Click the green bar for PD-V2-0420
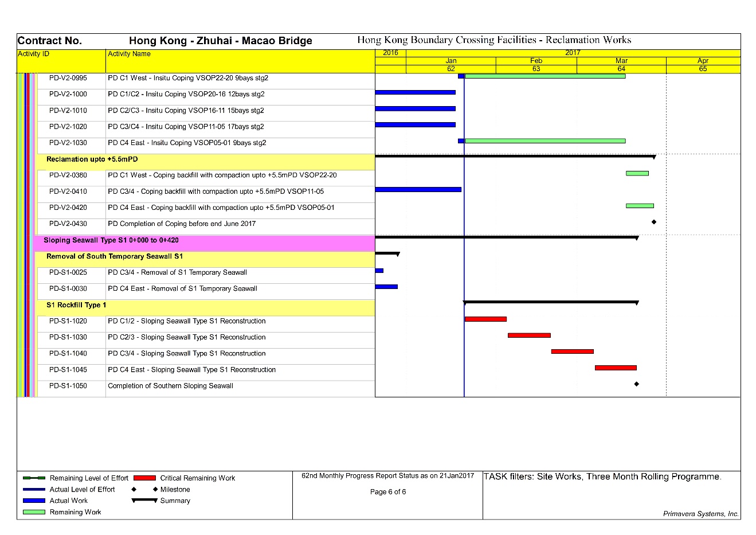 click(640, 205)
